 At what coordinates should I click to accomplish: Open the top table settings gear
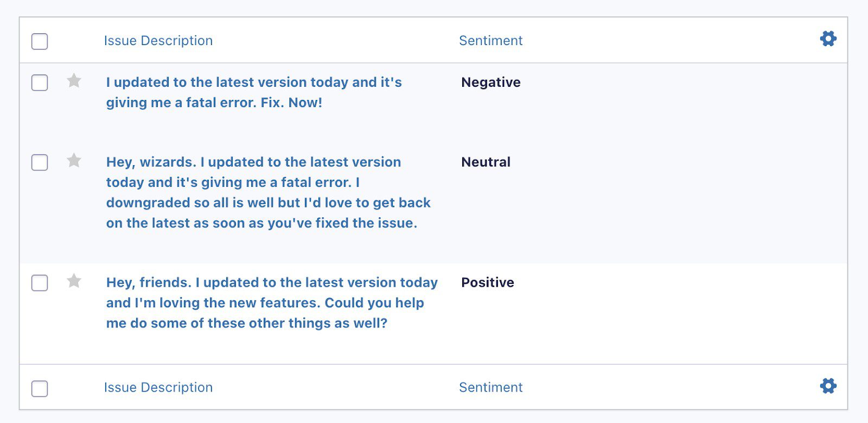coord(828,39)
